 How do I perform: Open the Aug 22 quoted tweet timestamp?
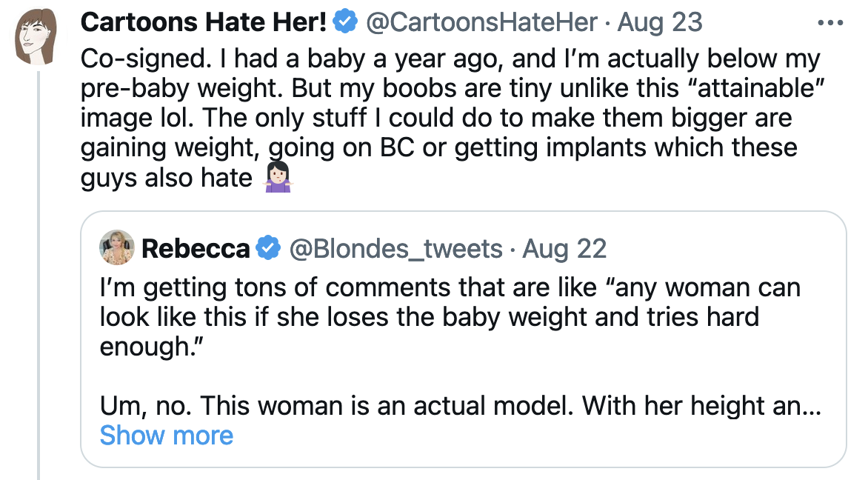564,249
